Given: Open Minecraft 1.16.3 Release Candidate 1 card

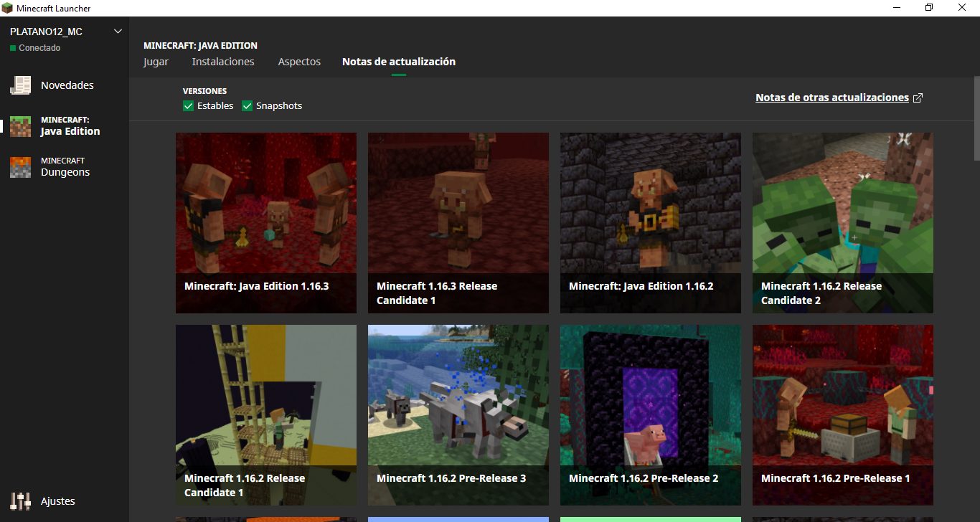Looking at the screenshot, I should (458, 223).
